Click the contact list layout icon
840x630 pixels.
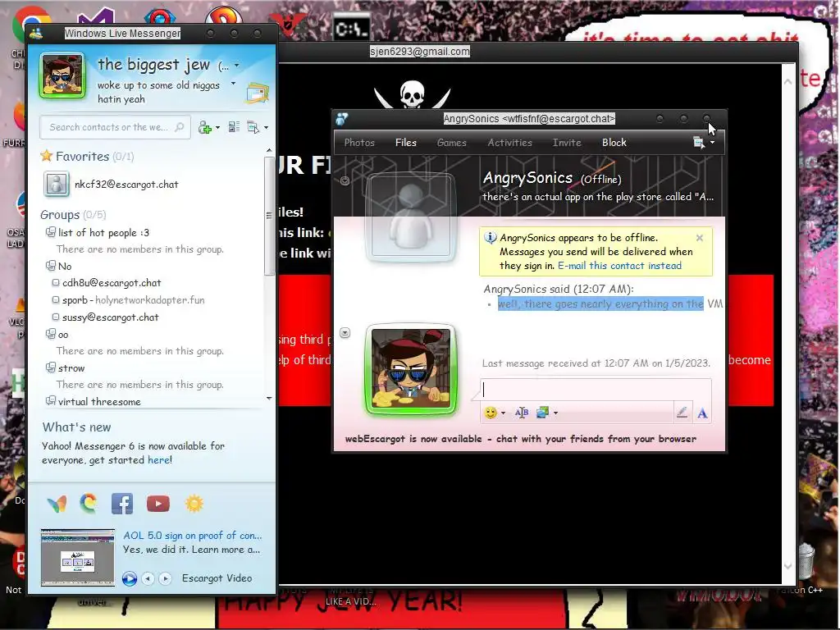234,127
